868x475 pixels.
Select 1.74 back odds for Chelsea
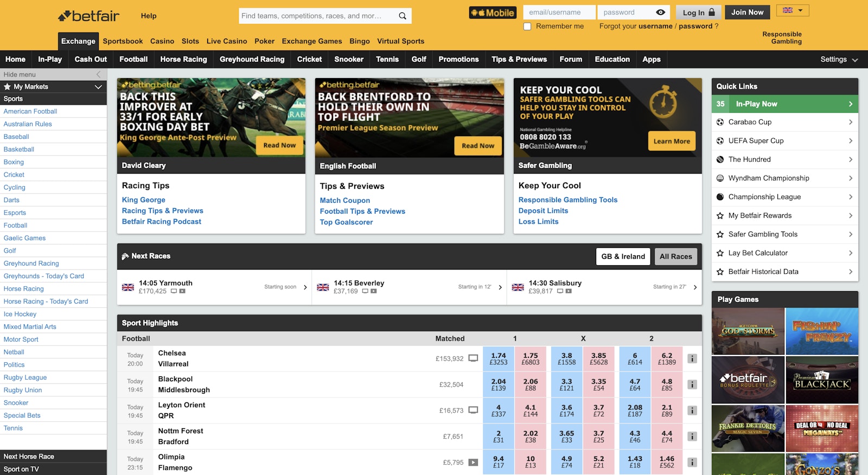click(x=498, y=358)
